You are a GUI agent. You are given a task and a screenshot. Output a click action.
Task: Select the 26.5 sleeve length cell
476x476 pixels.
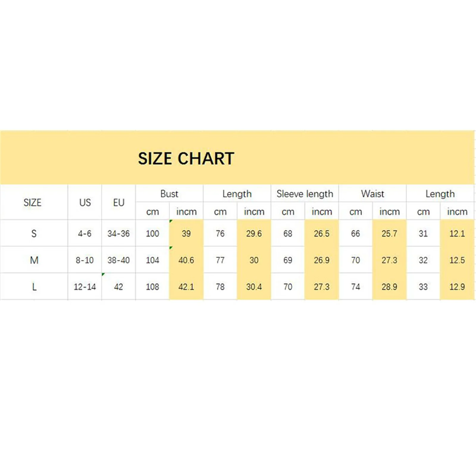coord(322,234)
